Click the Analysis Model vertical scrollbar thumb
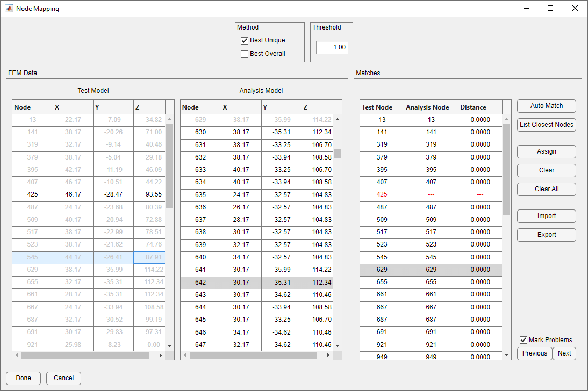 [337, 154]
